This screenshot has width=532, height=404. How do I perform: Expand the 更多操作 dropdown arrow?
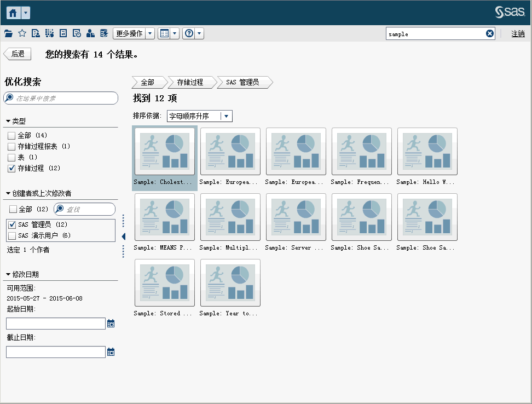151,33
